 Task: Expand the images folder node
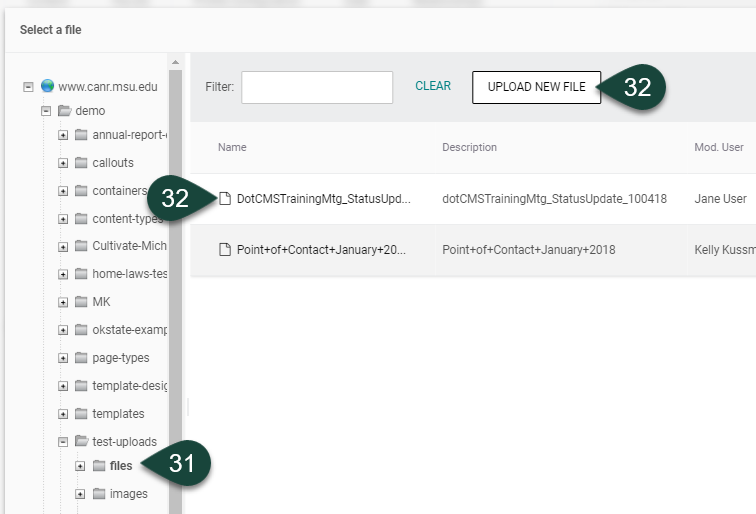click(80, 494)
